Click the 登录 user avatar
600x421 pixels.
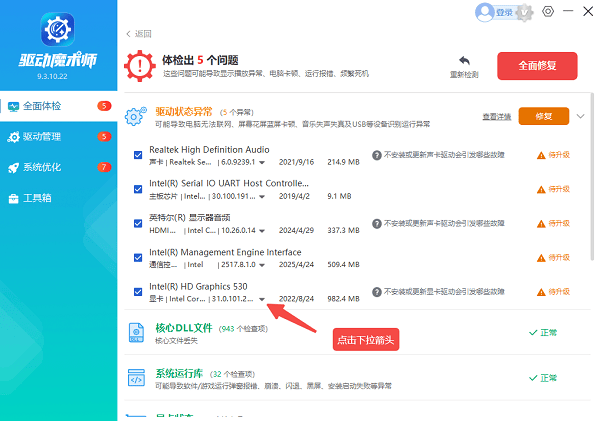[484, 13]
